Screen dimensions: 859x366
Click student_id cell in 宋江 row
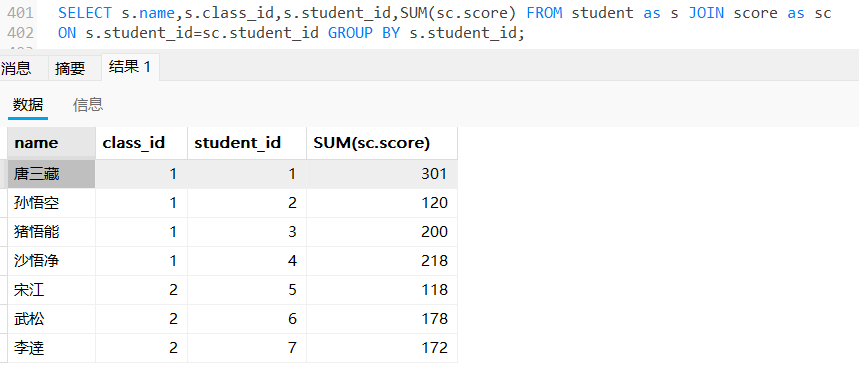247,290
